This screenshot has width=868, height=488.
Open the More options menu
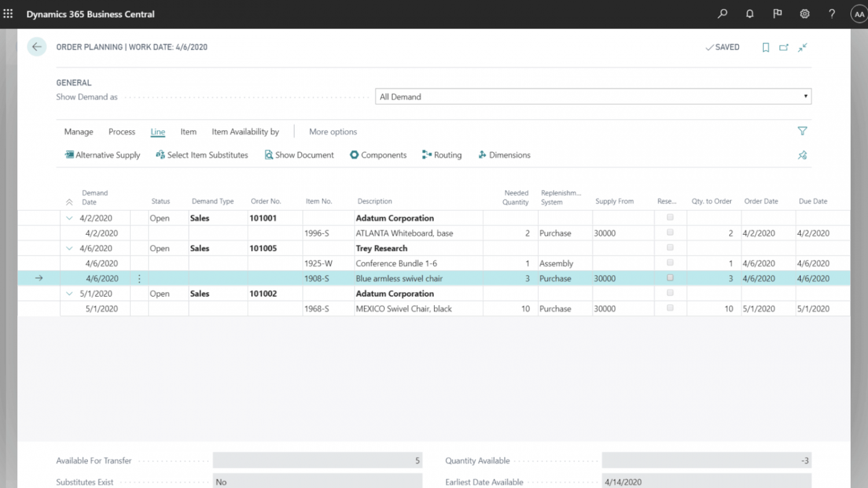tap(333, 132)
